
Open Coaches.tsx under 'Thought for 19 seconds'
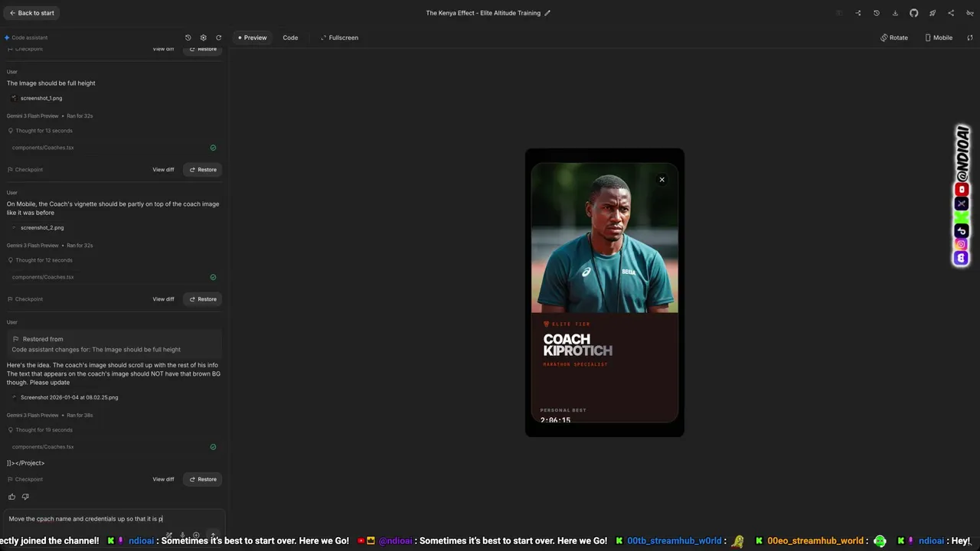point(43,447)
